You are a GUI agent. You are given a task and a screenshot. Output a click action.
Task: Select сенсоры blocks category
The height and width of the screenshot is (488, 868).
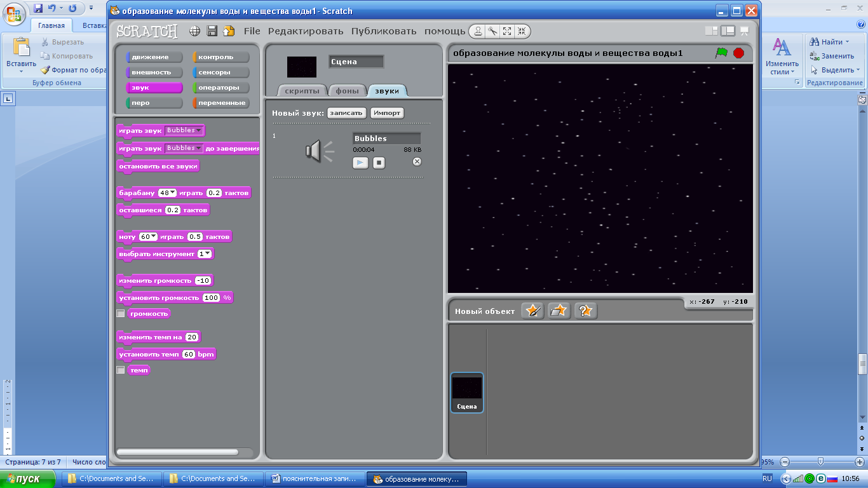click(221, 72)
